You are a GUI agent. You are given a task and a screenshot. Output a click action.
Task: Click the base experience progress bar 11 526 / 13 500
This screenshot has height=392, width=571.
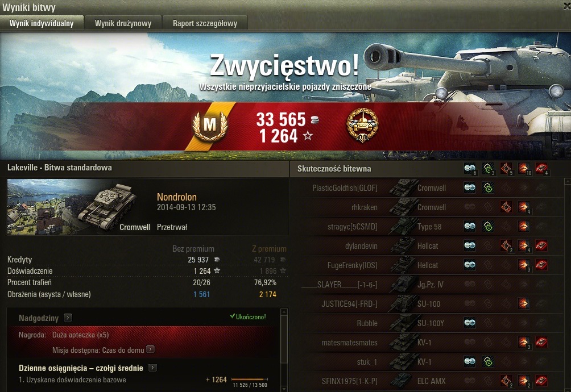click(x=250, y=379)
